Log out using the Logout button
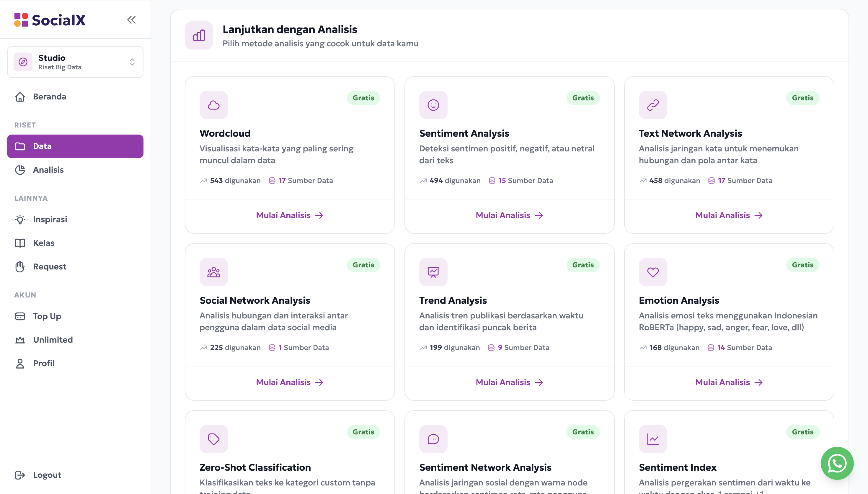The width and height of the screenshot is (868, 494). pos(75,475)
